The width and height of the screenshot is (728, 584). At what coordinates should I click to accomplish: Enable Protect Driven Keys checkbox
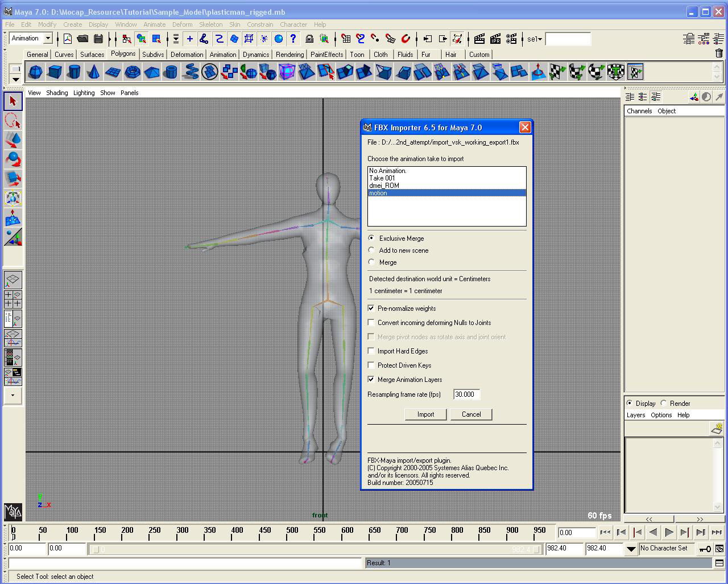pos(371,365)
